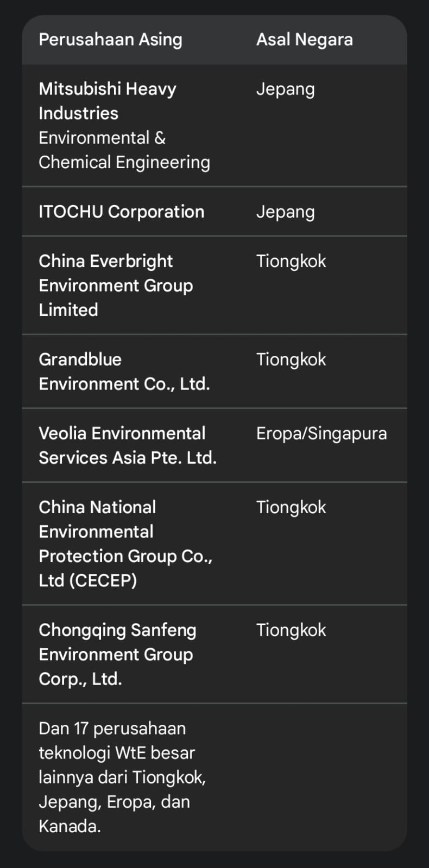Click Tiongkok beside Chongqing Sanfeng
This screenshot has height=868, width=429.
pos(291,630)
